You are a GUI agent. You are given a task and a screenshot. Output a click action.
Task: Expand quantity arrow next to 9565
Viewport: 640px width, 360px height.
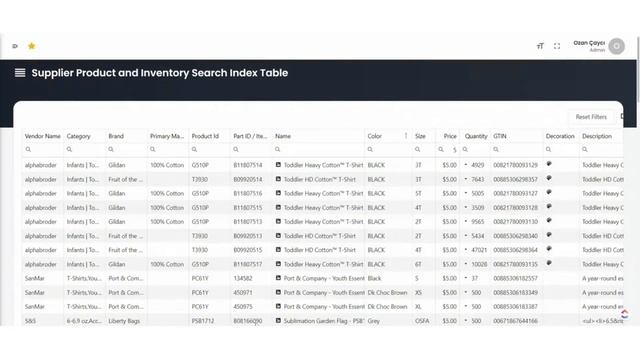[x=466, y=222]
